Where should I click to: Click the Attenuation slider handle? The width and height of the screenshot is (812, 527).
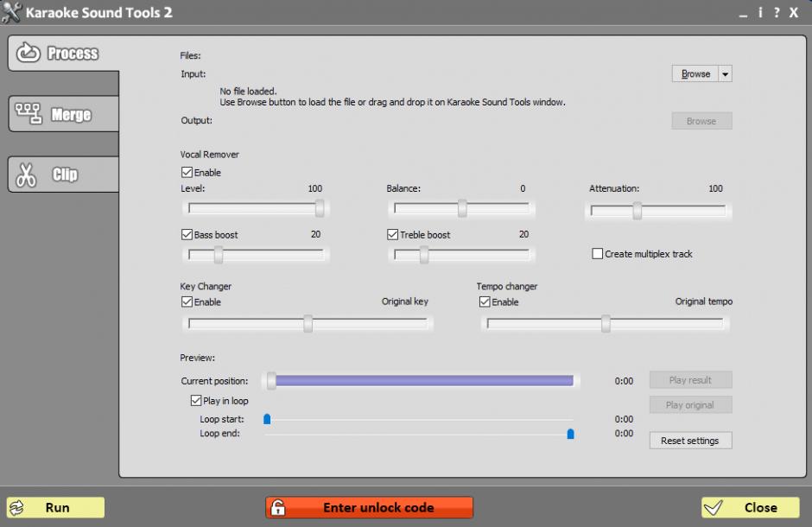(638, 211)
